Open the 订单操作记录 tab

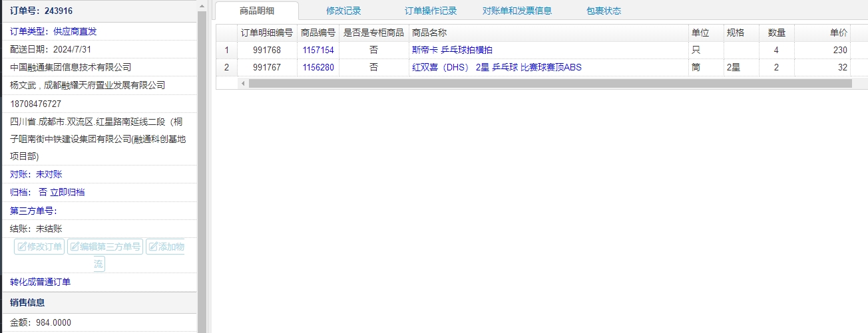point(431,11)
